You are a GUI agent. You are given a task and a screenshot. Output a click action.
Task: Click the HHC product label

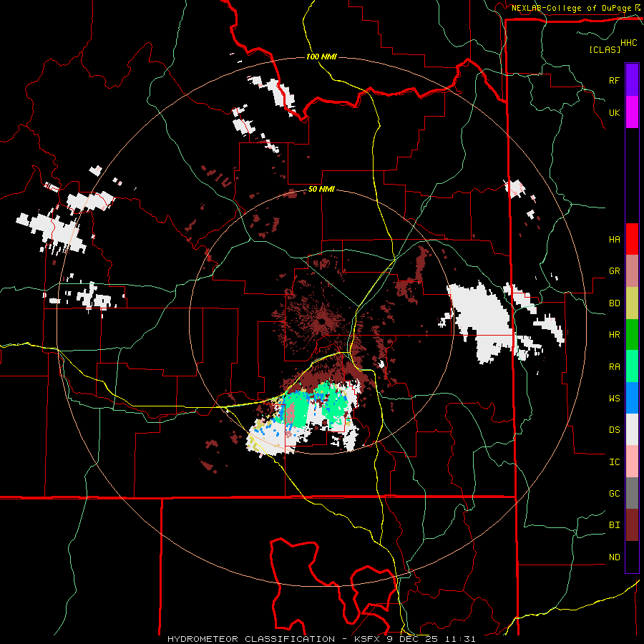pos(629,43)
